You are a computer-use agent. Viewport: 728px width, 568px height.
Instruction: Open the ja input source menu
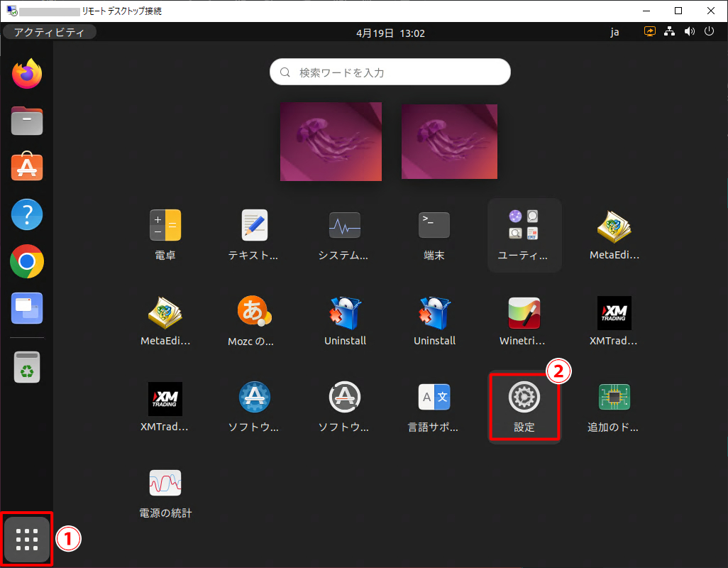(x=615, y=32)
